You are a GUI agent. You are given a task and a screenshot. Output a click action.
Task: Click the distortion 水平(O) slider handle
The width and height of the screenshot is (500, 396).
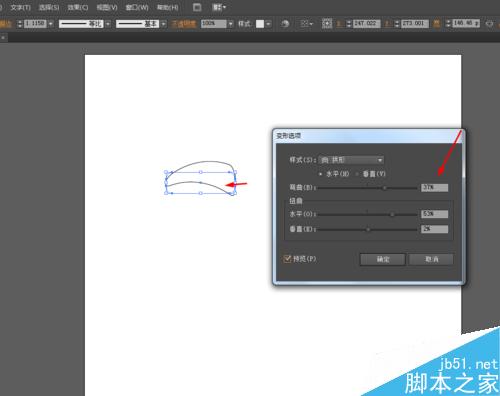pos(392,214)
